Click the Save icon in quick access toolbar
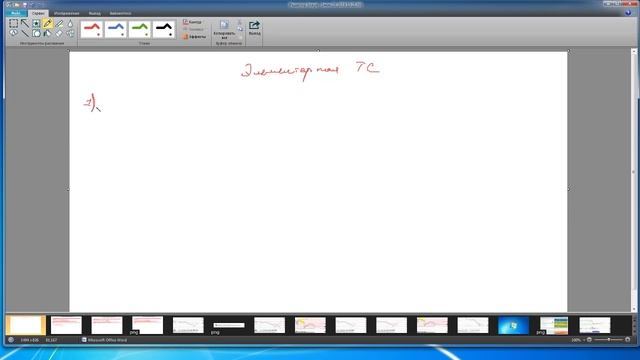Image resolution: width=640 pixels, height=360 pixels. (x=24, y=4)
